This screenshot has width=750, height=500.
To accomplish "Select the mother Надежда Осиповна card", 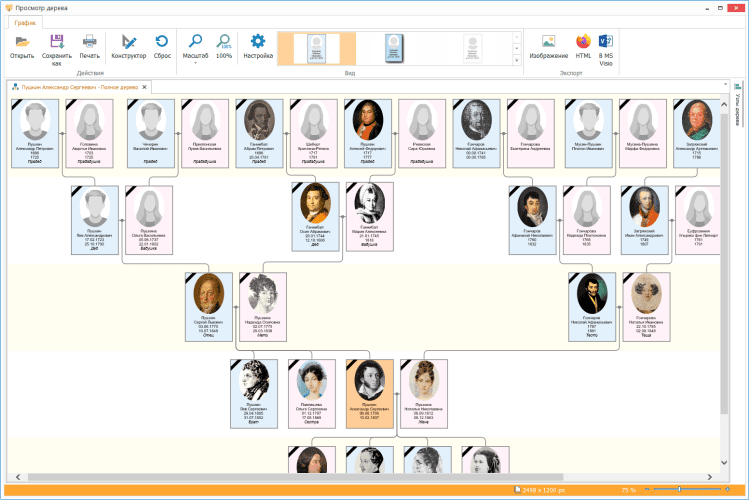I will tap(263, 307).
